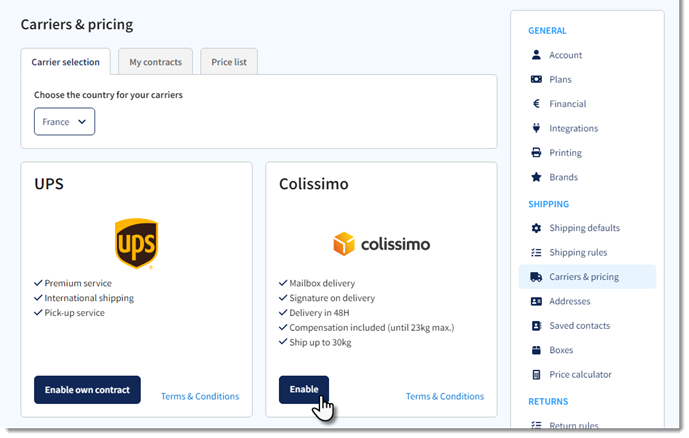Click the Printing printer icon
Screen dimensions: 689x438
click(x=536, y=152)
